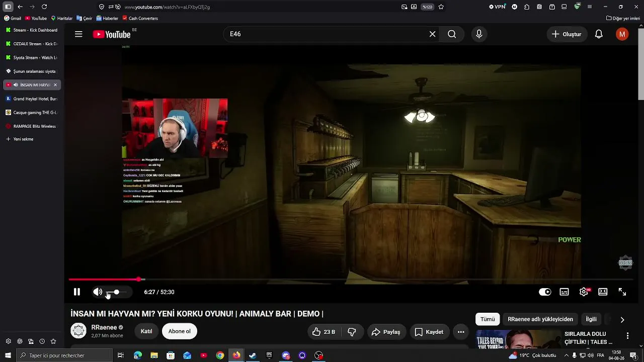Seek using the red video progress bar

coord(351,279)
